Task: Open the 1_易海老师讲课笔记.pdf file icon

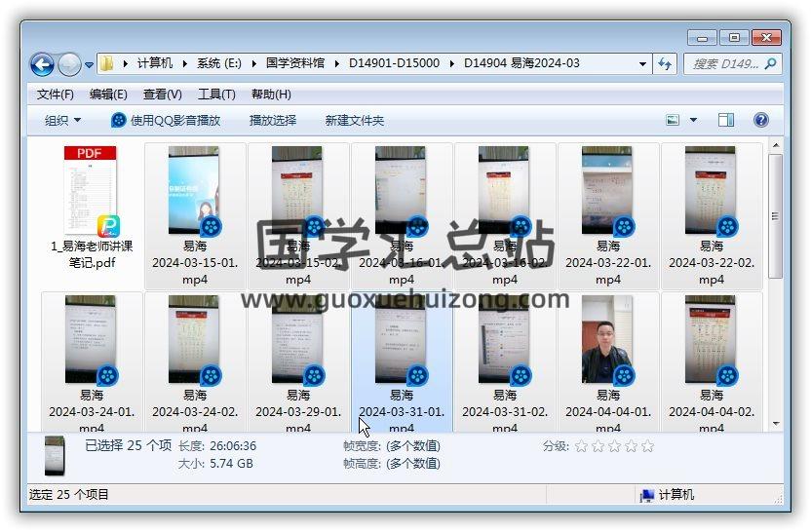Action: point(91,190)
